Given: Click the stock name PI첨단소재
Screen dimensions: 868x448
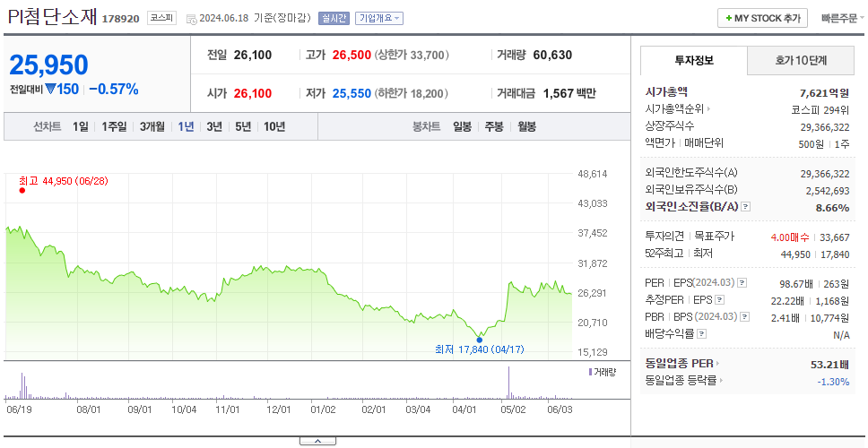Looking at the screenshot, I should pos(52,17).
